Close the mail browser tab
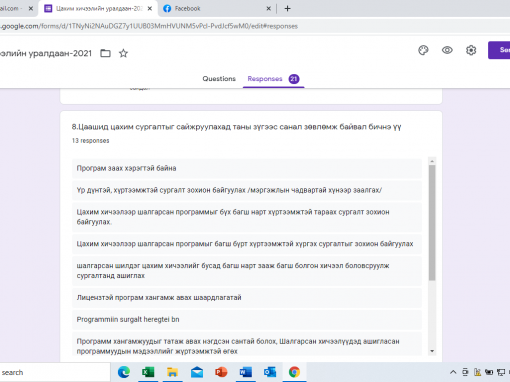The image size is (510, 382). 31,9
